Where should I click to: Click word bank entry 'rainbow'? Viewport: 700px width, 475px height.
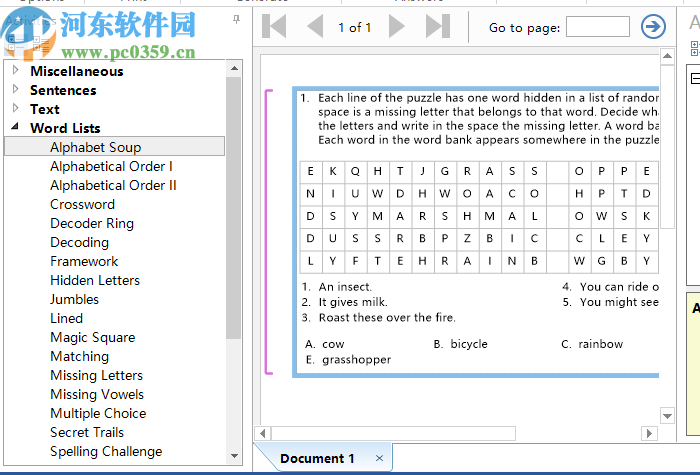point(600,344)
